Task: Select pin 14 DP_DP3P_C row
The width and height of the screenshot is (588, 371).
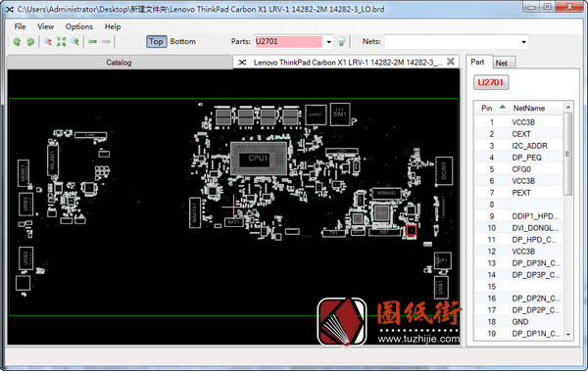Action: tap(519, 275)
